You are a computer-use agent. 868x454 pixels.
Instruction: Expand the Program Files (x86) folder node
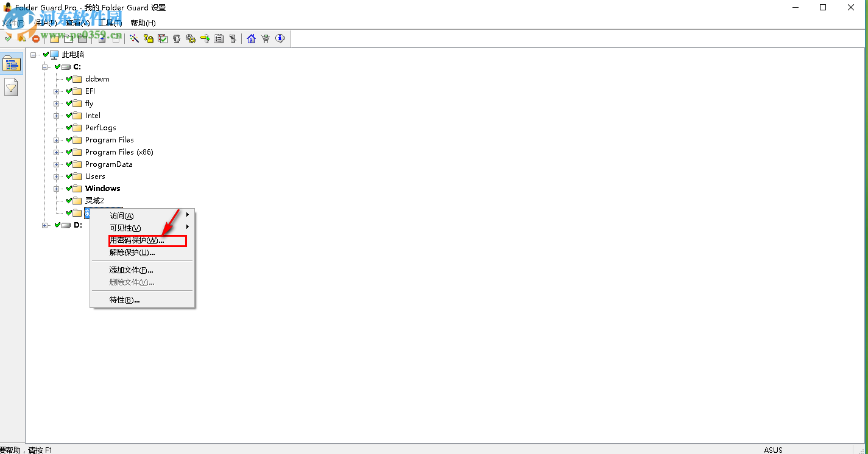(x=57, y=152)
